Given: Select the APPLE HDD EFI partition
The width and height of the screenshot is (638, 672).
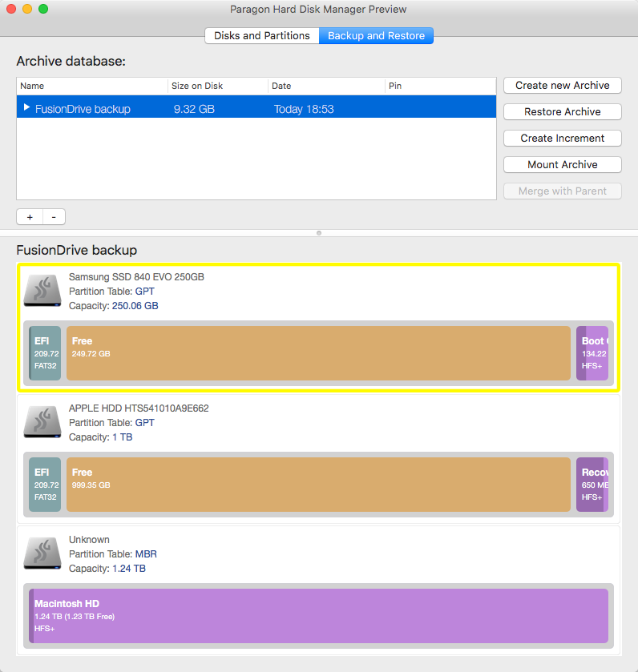Looking at the screenshot, I should tap(45, 485).
